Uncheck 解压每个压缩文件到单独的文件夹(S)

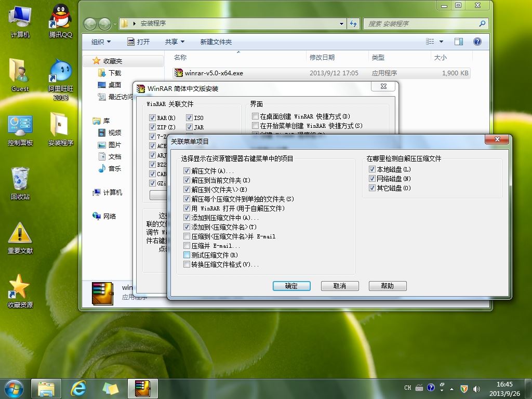click(x=187, y=199)
